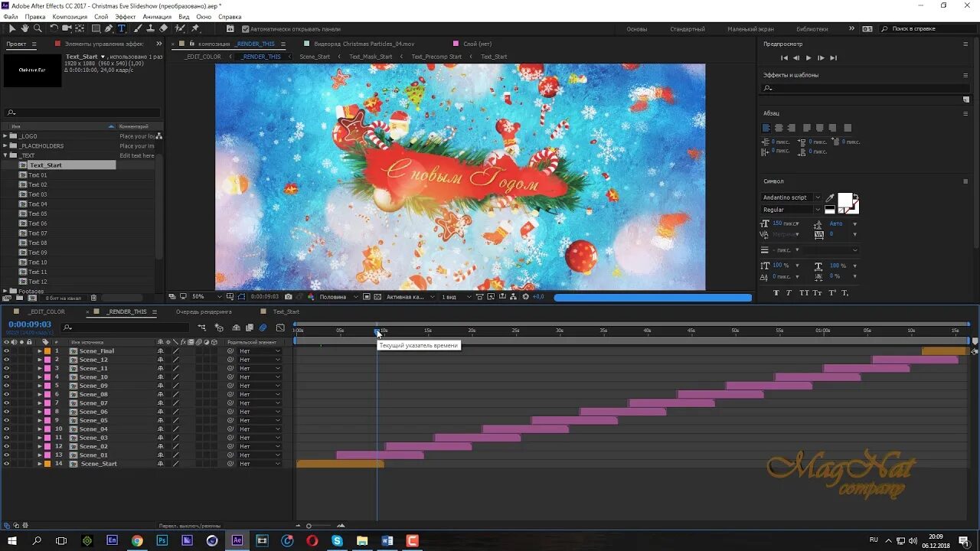Select the 'Стандартный' workspace
980x551 pixels.
coord(688,29)
